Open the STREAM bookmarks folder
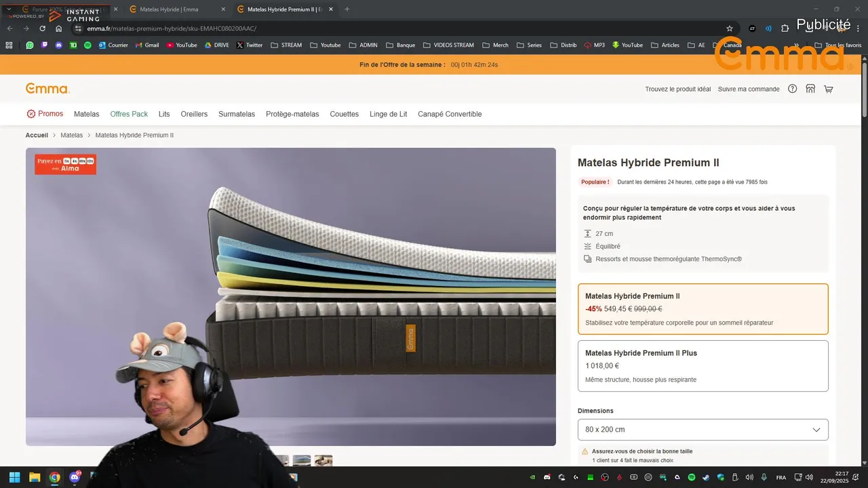Image resolution: width=868 pixels, height=488 pixels. pyautogui.click(x=286, y=45)
